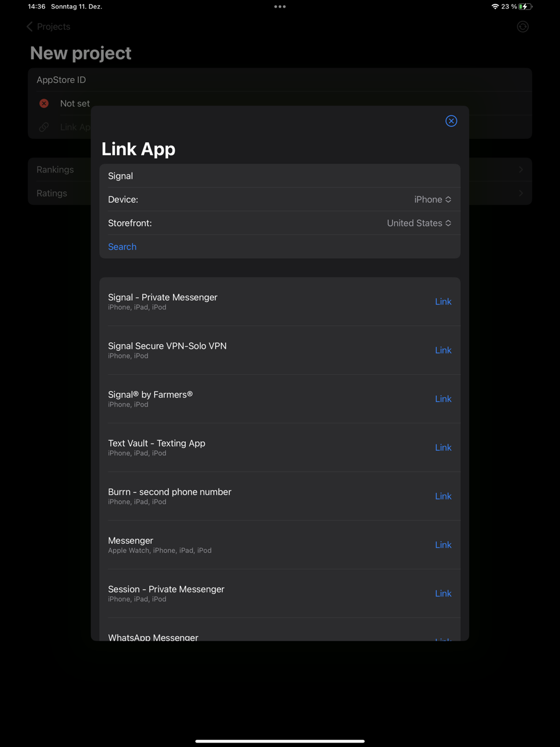Link Signal® by Farmers® app
Viewport: 560px width, 747px height.
443,399
